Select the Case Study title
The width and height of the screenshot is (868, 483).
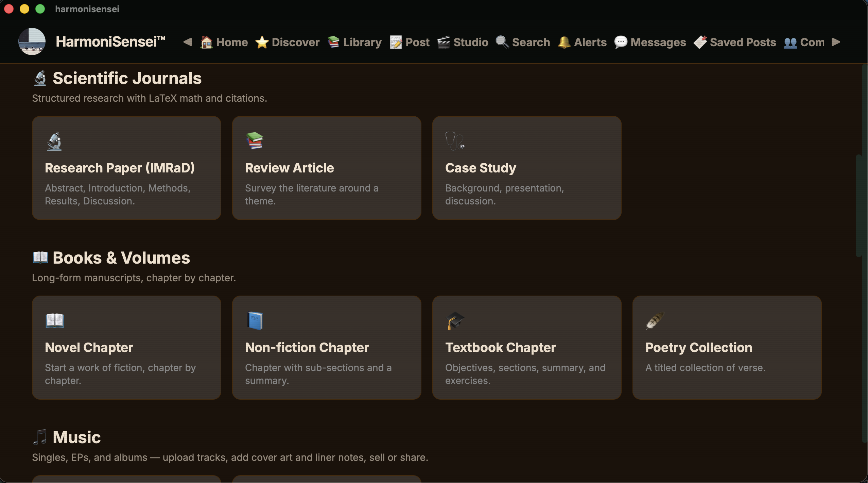click(481, 168)
